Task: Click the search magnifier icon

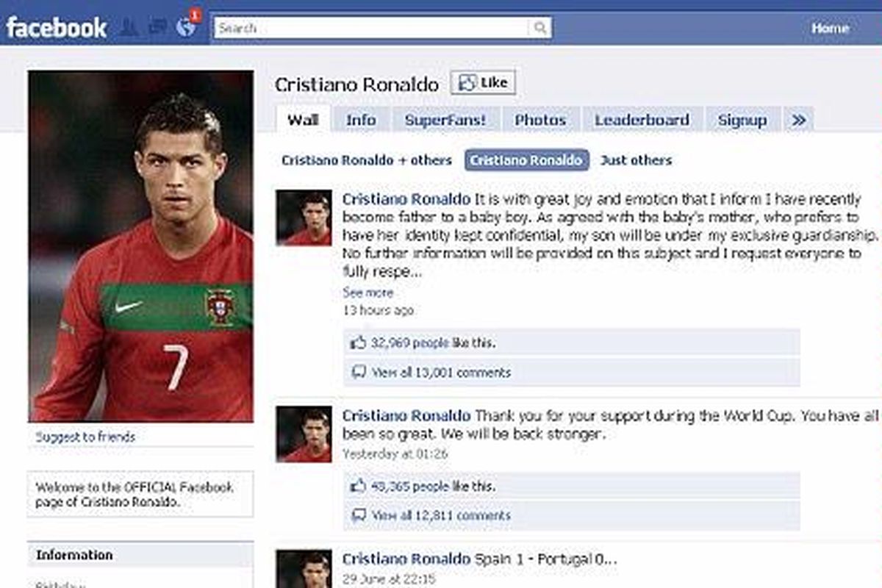Action: click(x=539, y=28)
